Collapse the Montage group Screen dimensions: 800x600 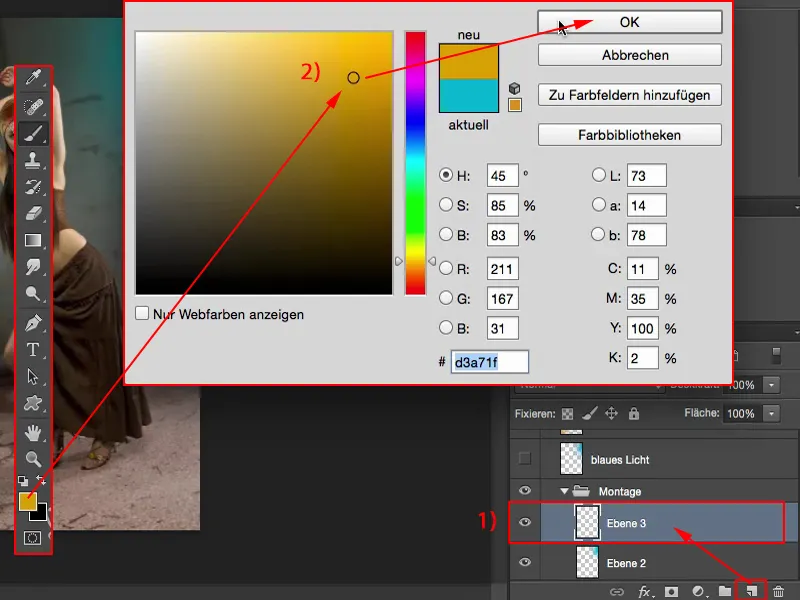click(564, 491)
